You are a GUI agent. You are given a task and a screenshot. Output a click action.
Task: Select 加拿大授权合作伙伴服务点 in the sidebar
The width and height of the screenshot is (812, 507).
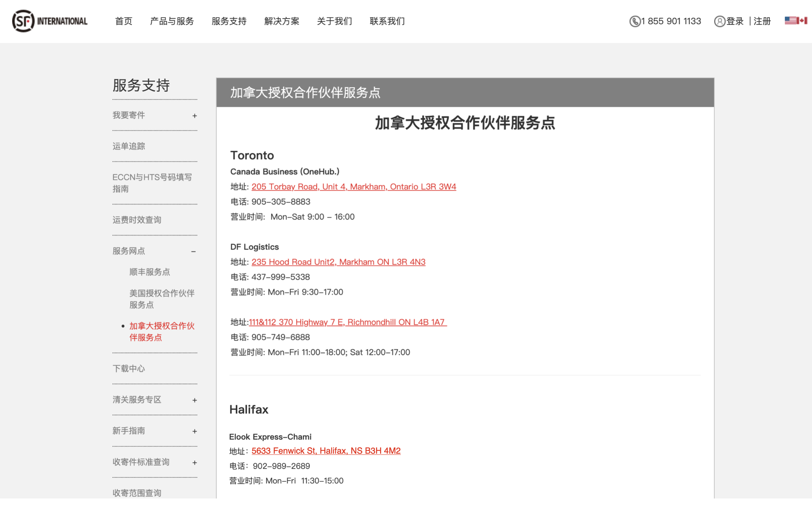(x=162, y=332)
